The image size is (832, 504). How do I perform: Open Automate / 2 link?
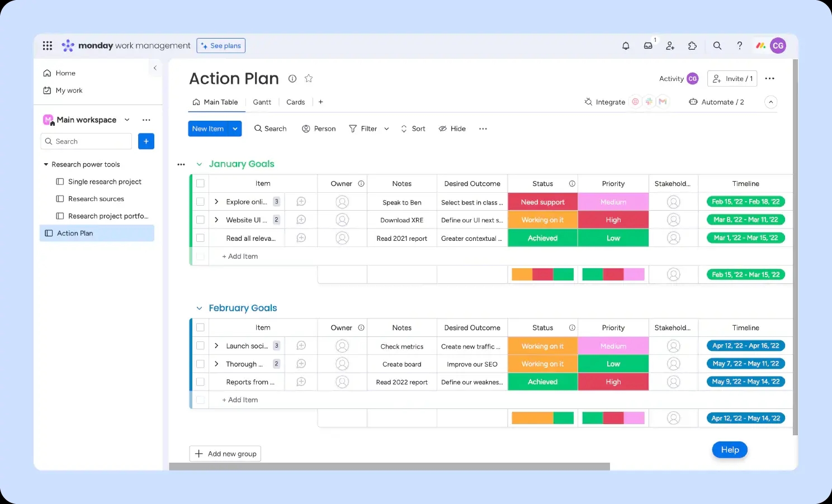pos(716,102)
